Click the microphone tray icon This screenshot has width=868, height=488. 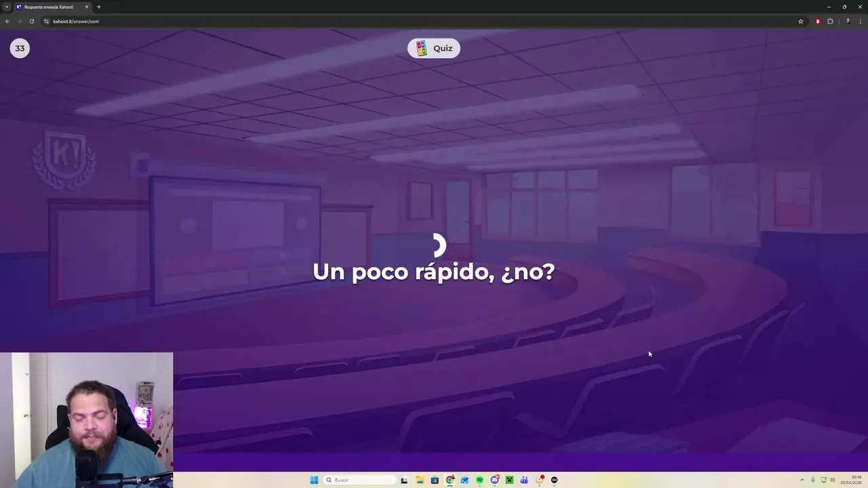pyautogui.click(x=813, y=480)
